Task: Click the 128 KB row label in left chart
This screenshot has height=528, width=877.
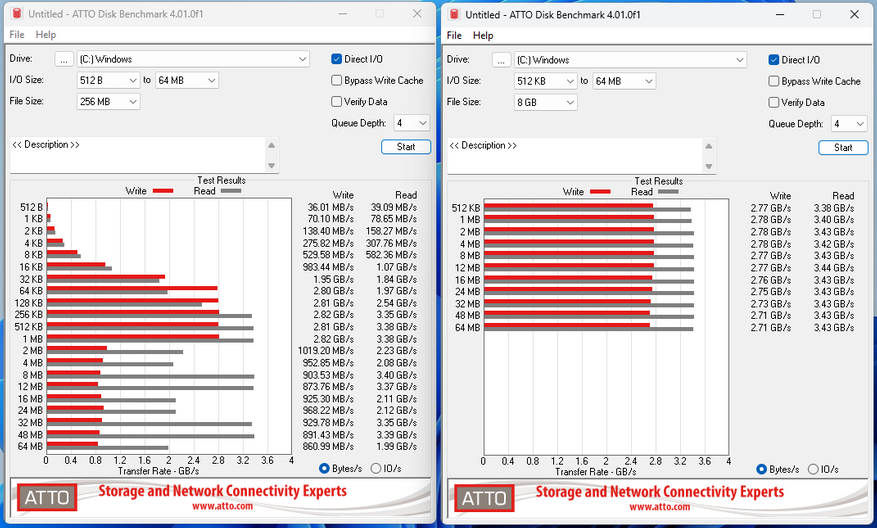Action: click(x=29, y=303)
